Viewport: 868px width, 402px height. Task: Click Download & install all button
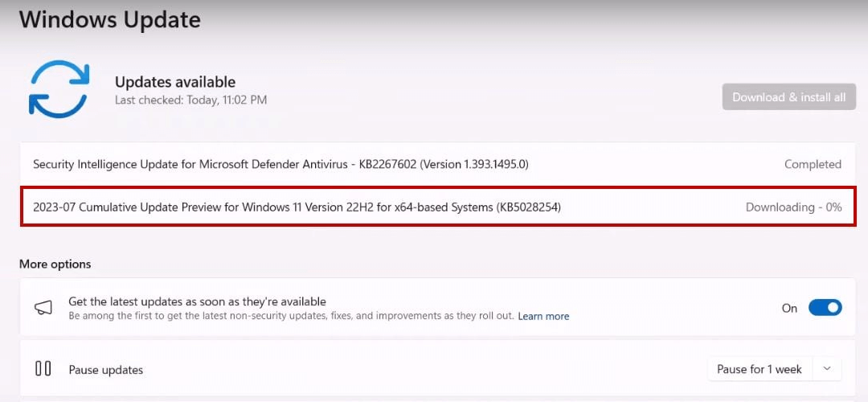tap(789, 97)
